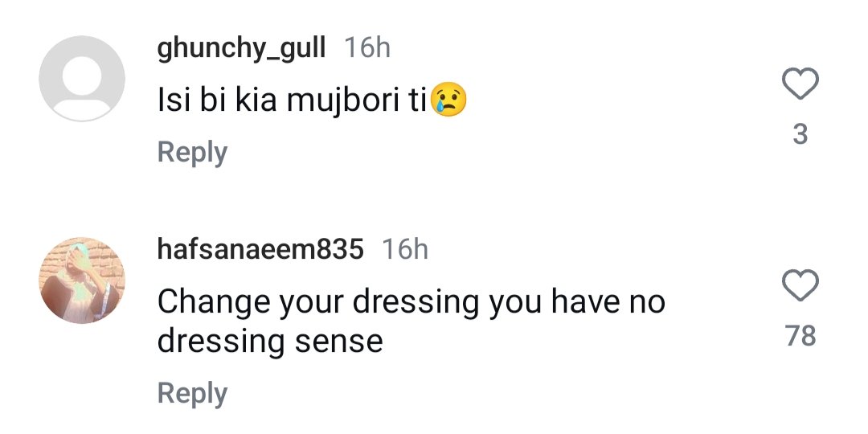
Task: Click the 16h timestamp beside ghunchy_gull
Action: (x=367, y=48)
